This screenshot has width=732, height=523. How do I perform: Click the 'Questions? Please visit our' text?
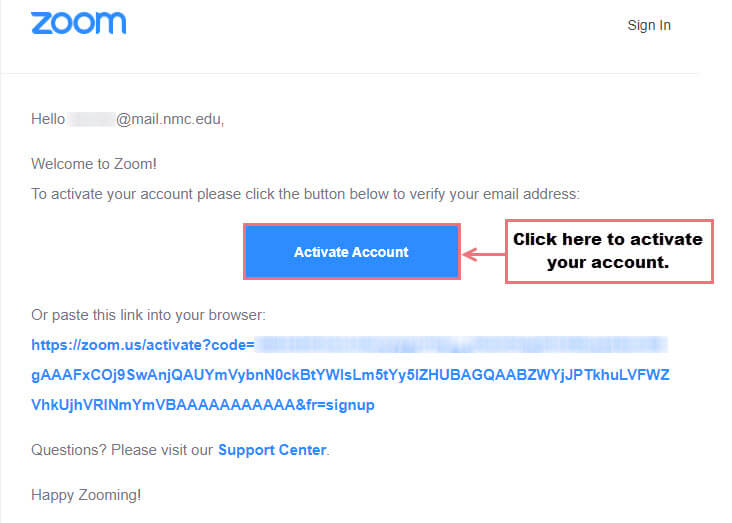click(122, 450)
